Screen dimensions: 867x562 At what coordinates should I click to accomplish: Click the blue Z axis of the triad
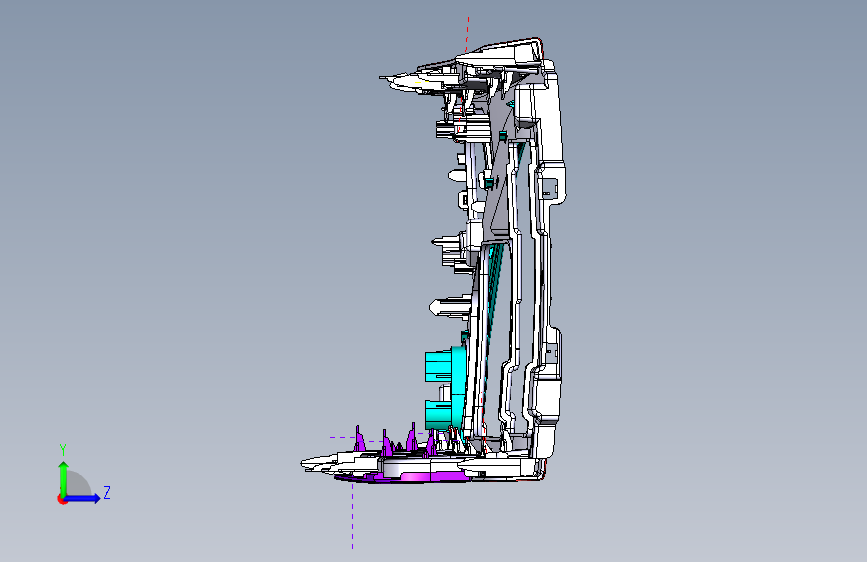tap(83, 498)
